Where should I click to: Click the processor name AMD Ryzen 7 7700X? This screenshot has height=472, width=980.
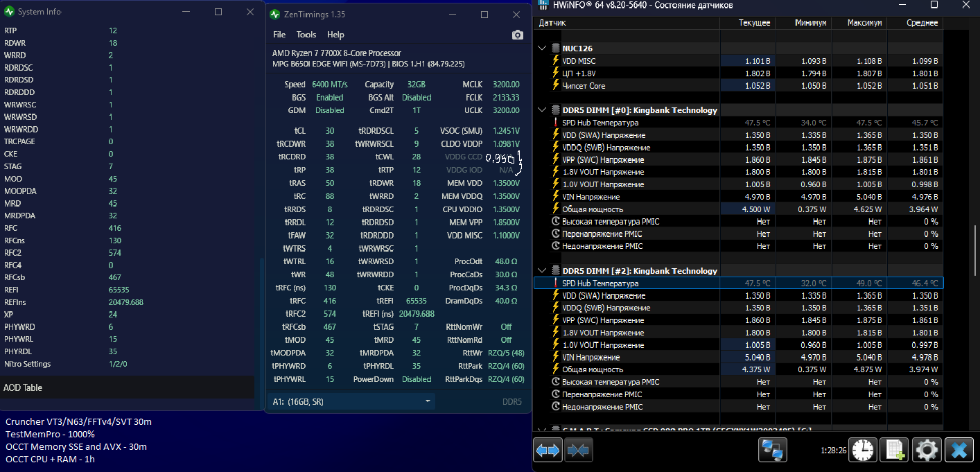tap(337, 53)
